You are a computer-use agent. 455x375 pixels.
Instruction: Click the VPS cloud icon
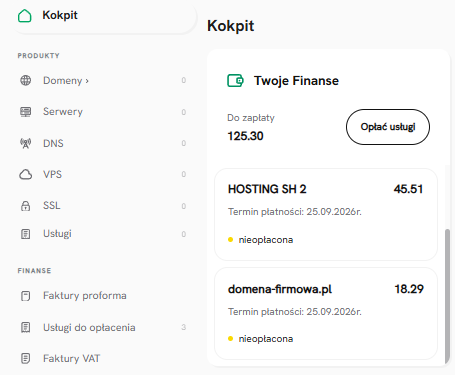(26, 174)
